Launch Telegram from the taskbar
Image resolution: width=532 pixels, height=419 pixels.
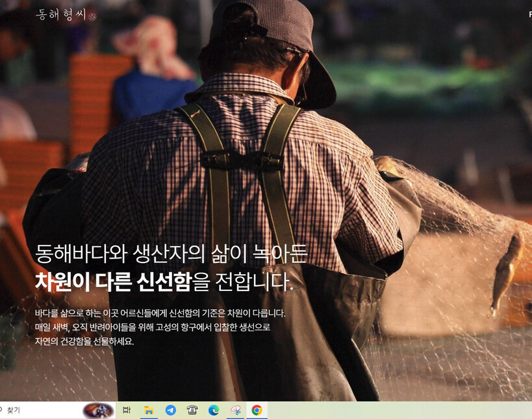pyautogui.click(x=170, y=411)
